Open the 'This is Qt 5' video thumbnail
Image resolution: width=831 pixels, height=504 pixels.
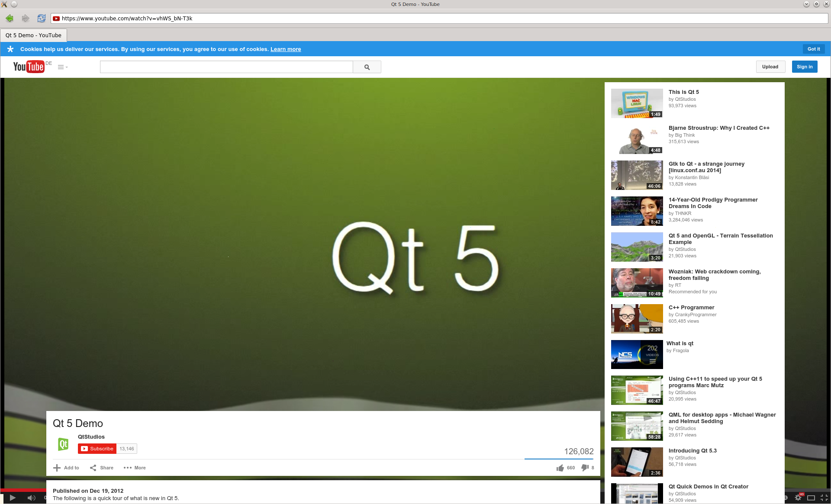637,103
